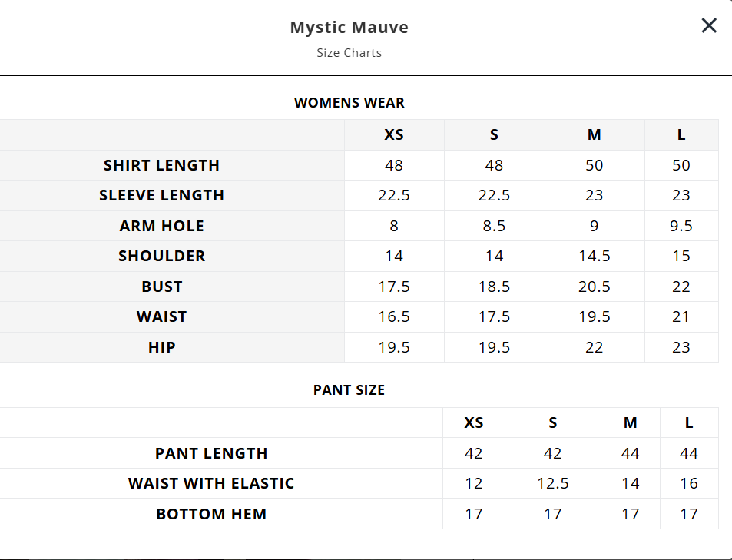Click the PANT LENGTH row label

[211, 453]
